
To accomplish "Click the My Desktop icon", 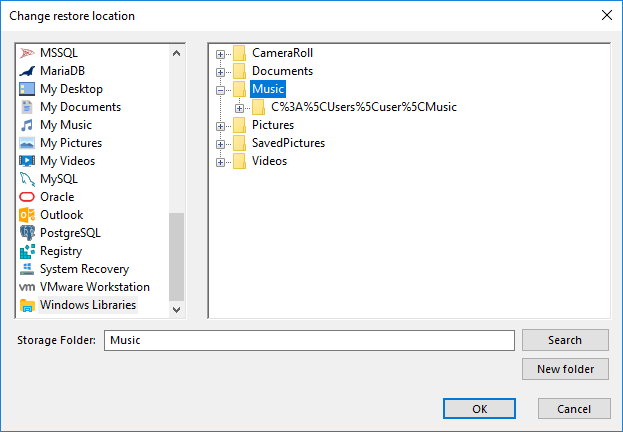I will (x=27, y=89).
